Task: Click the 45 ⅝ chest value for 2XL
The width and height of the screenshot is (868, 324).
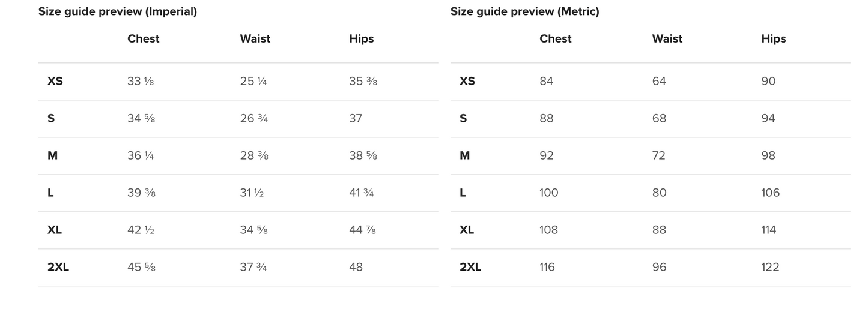Action: tap(141, 267)
